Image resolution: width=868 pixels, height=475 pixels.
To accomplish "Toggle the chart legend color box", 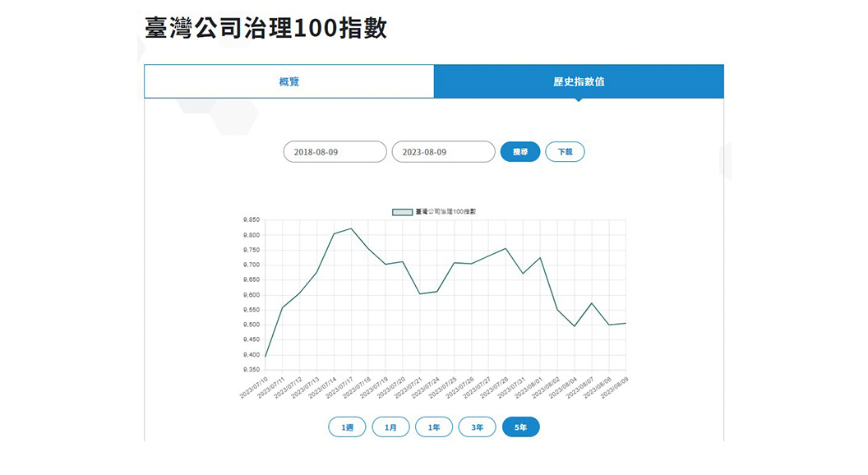I will click(x=403, y=212).
